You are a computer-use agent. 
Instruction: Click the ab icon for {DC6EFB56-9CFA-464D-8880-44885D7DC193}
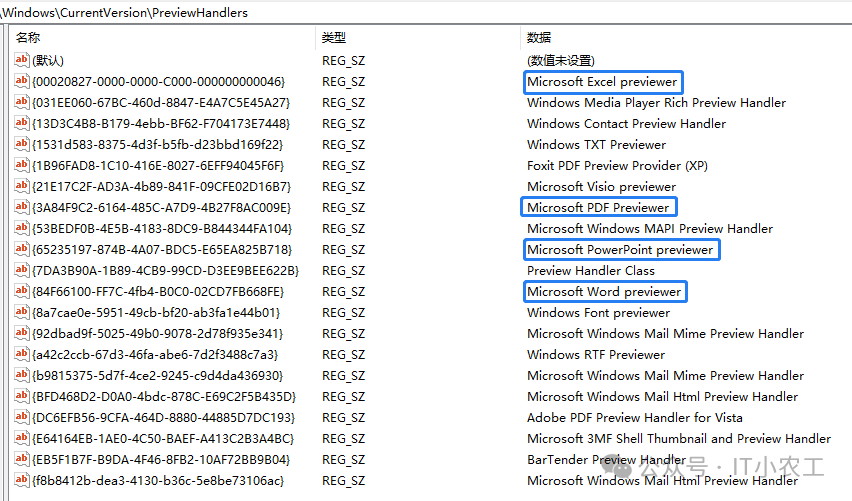tap(22, 417)
